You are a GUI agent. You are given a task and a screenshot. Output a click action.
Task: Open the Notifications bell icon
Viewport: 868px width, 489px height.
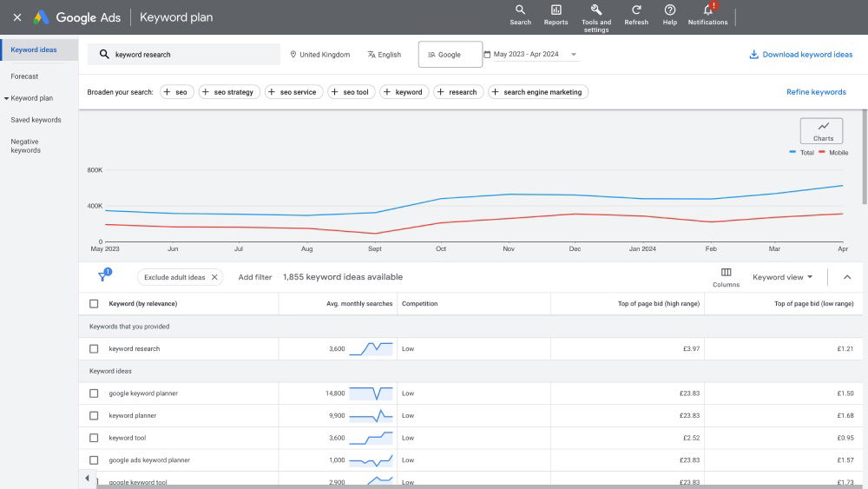point(707,10)
